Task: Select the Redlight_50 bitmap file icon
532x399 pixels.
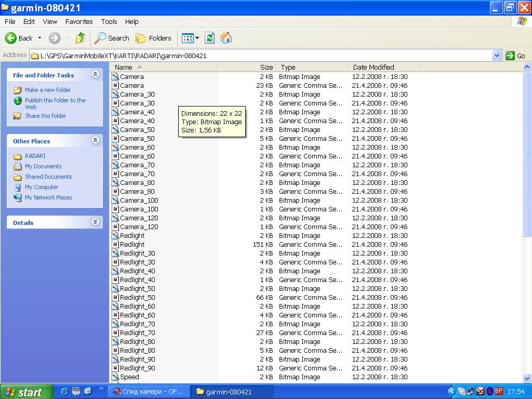Action: 115,289
